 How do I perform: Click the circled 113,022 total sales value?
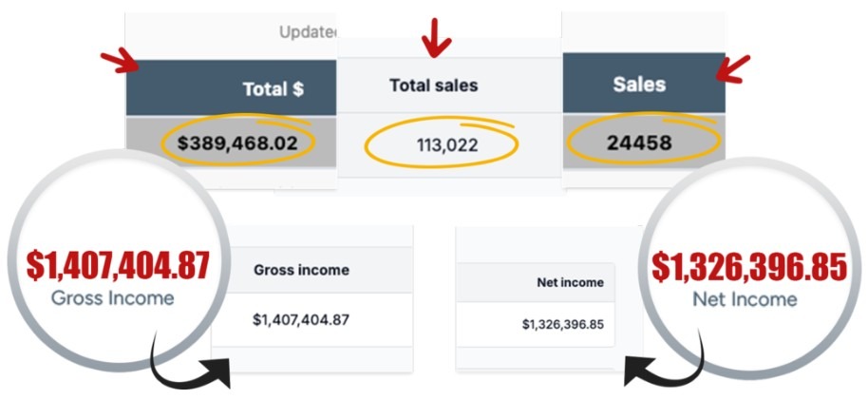446,145
